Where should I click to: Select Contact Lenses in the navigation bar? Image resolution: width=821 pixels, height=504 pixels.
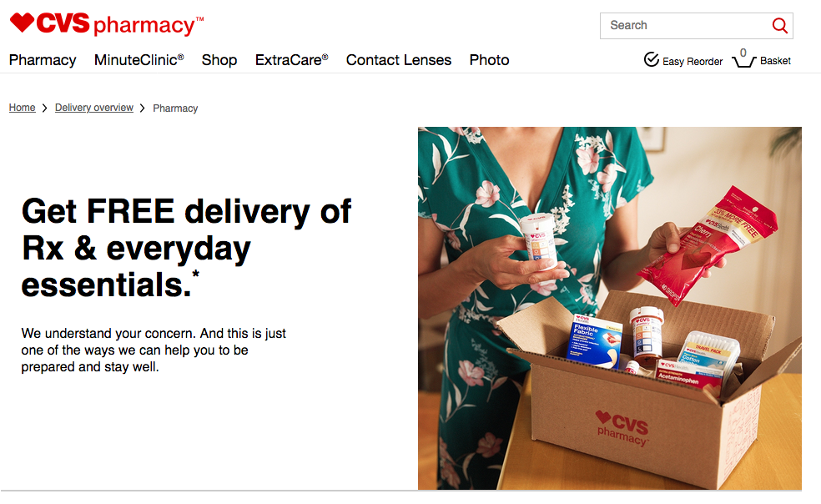399,60
